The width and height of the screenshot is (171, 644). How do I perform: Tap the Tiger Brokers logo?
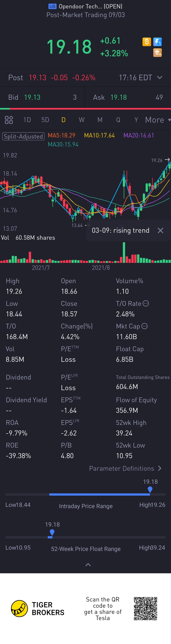pos(19,608)
